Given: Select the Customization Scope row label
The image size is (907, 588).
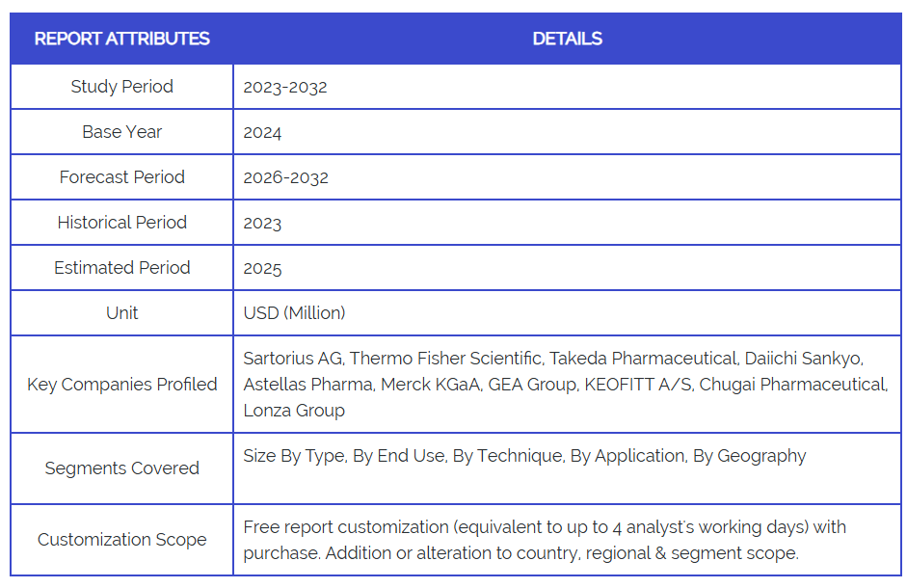Looking at the screenshot, I should point(121,540).
